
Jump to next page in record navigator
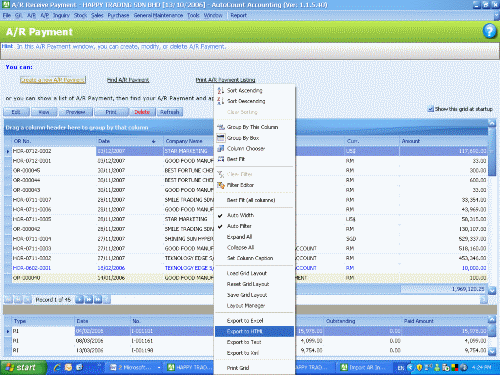pos(88,300)
